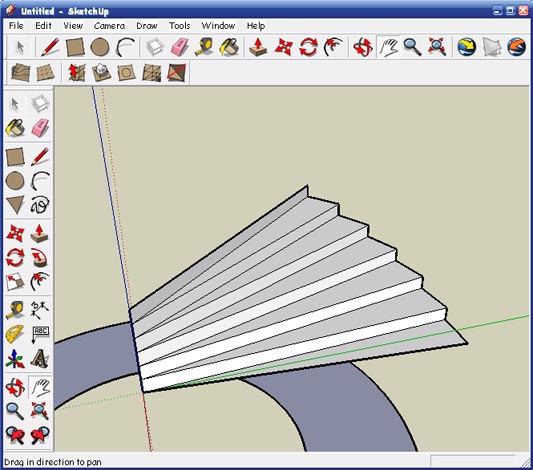Click the measurements box in the status bar
The width and height of the screenshot is (533, 470).
(x=472, y=461)
